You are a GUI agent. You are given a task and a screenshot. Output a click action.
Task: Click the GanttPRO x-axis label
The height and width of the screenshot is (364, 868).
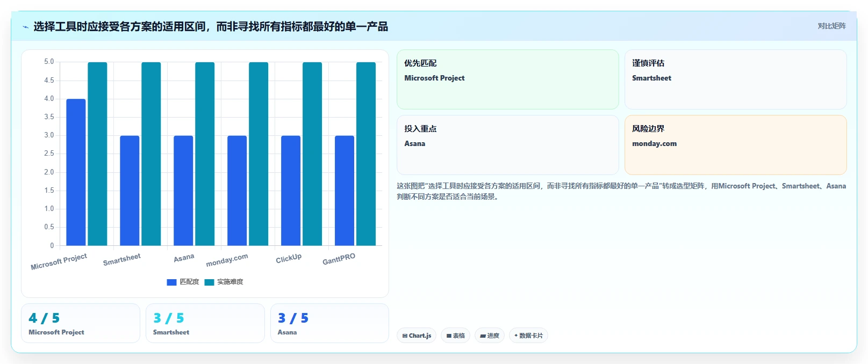339,259
